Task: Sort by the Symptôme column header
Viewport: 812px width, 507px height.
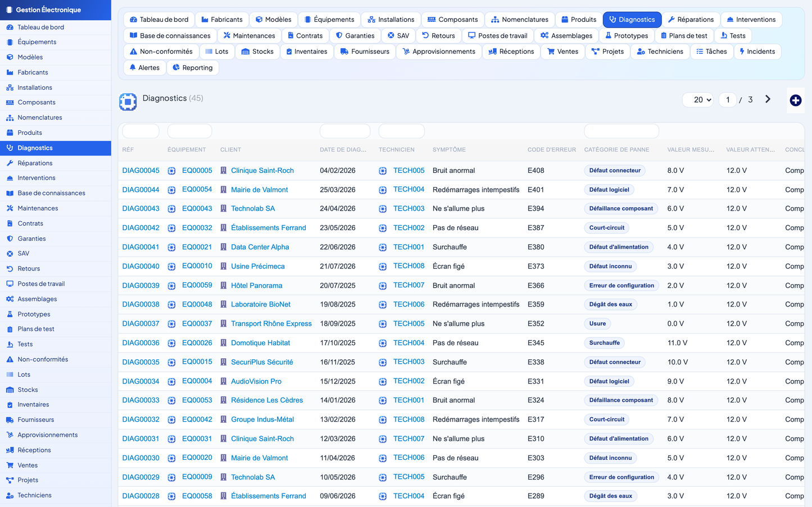Action: pos(449,150)
